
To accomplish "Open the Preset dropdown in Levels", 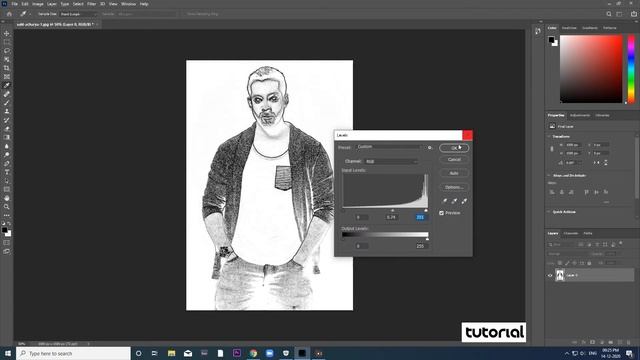I will (x=389, y=147).
